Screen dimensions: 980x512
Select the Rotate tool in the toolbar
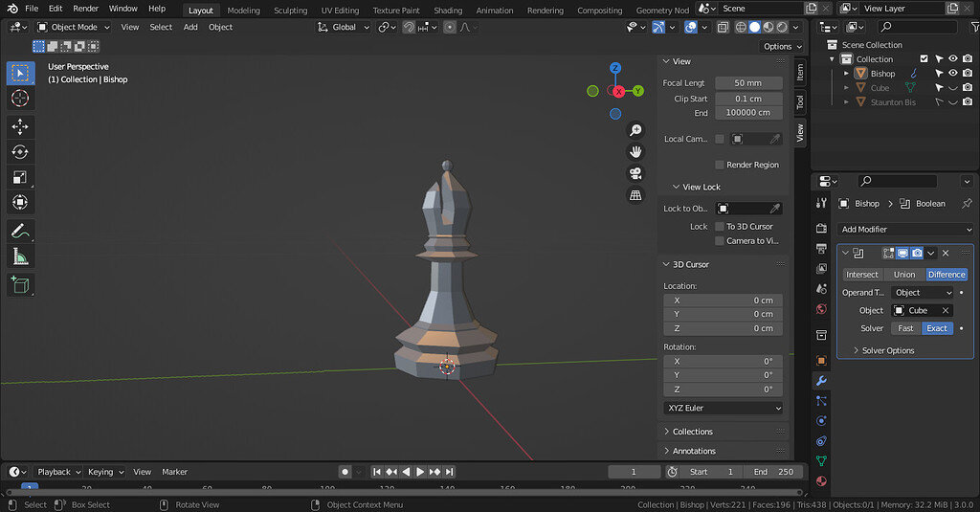[x=20, y=151]
